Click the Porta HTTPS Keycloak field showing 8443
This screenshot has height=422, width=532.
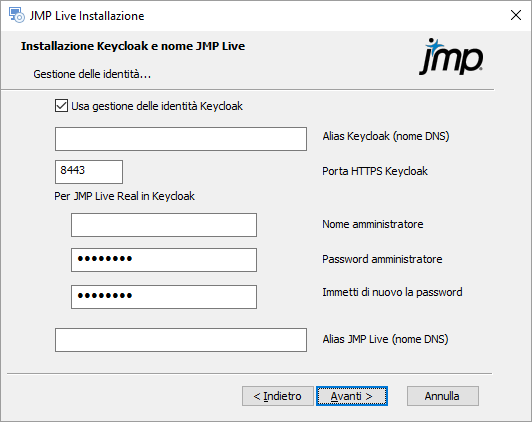[89, 172]
